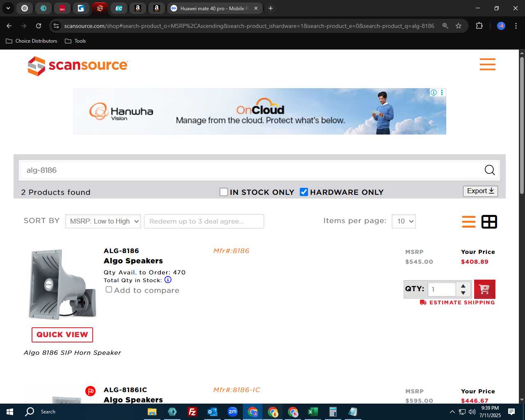
Task: Open Excel from the taskbar
Action: click(x=313, y=412)
